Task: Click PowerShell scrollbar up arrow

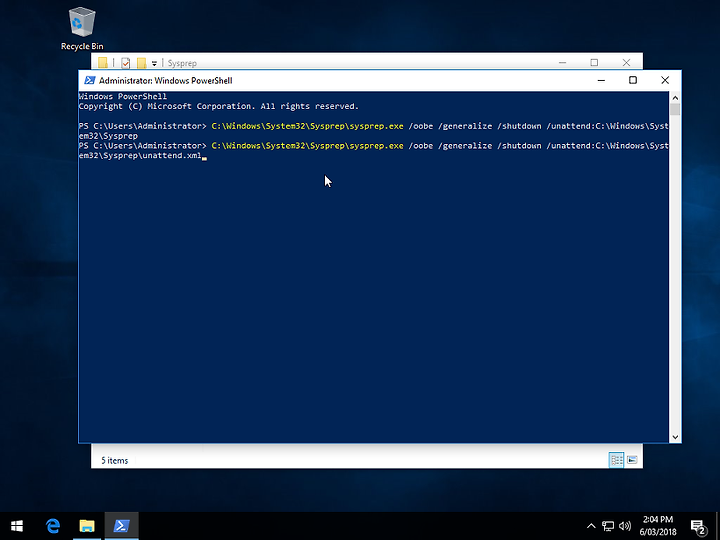Action: click(675, 97)
